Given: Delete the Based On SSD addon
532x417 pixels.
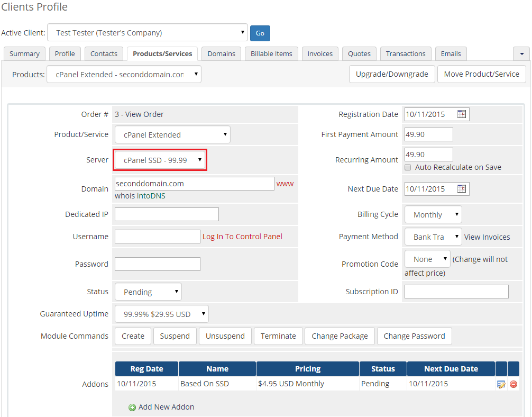Looking at the screenshot, I should coord(513,384).
